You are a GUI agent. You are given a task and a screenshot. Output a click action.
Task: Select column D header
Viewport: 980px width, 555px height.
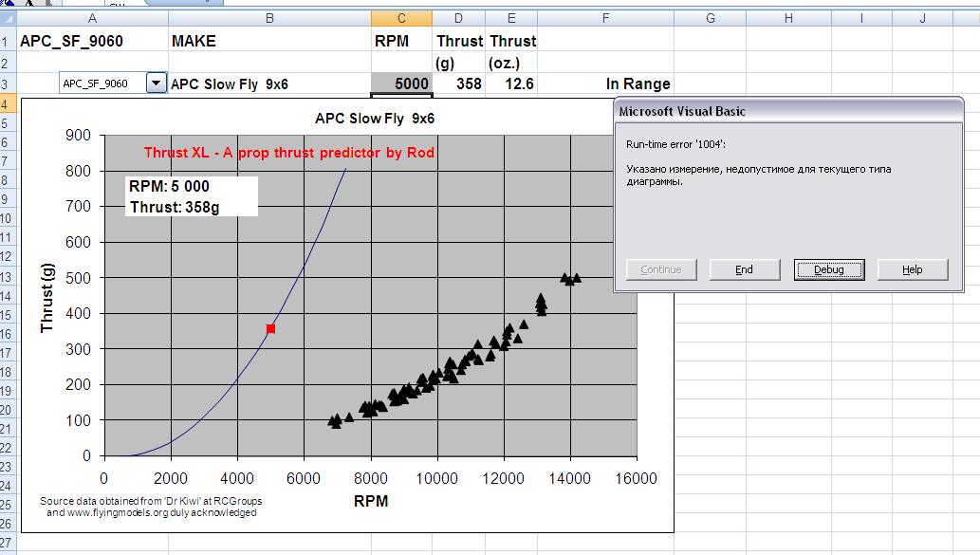click(x=459, y=18)
